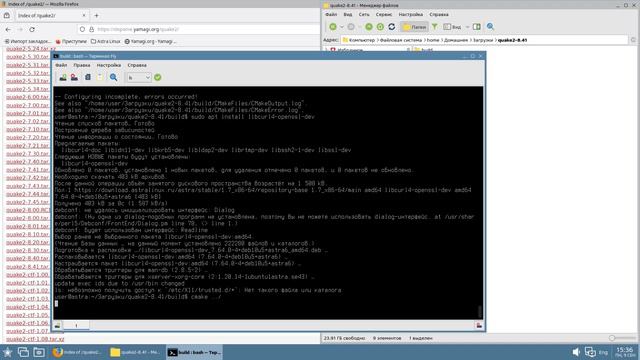
Task: Click the Firefox site security lock icon
Action: coord(91,29)
